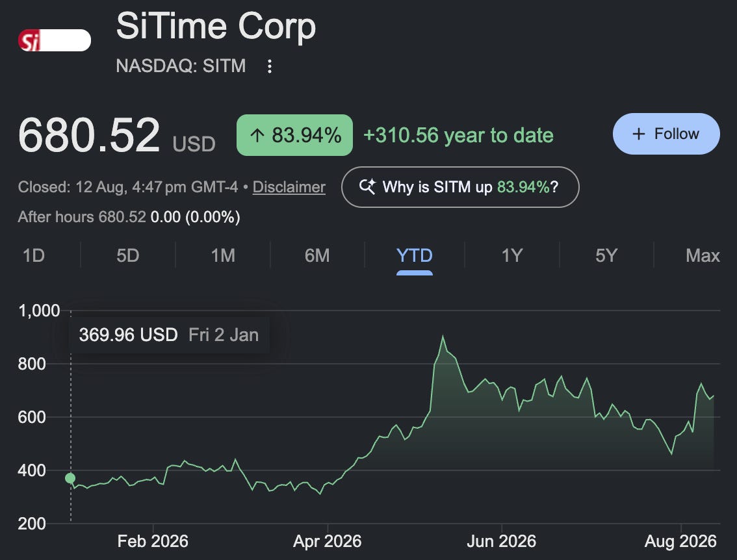Click the green up-arrow percentage badge

coord(294,135)
